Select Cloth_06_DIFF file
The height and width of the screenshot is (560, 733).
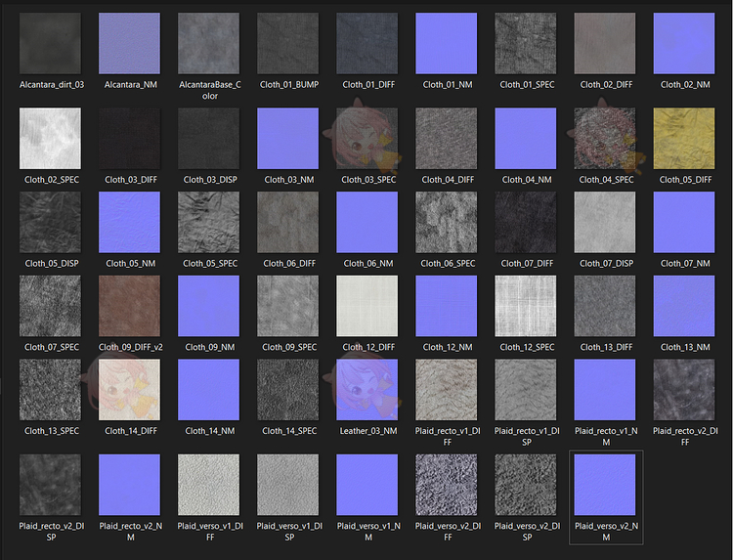pyautogui.click(x=288, y=222)
